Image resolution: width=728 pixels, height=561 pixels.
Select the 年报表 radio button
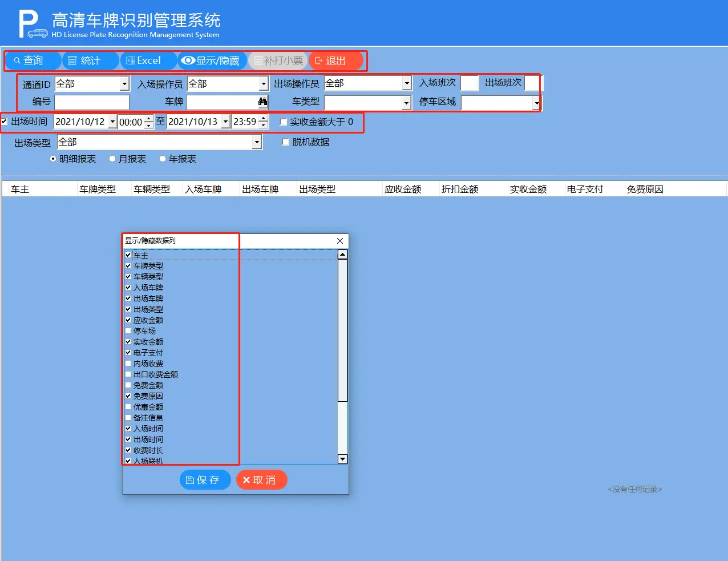coord(163,159)
